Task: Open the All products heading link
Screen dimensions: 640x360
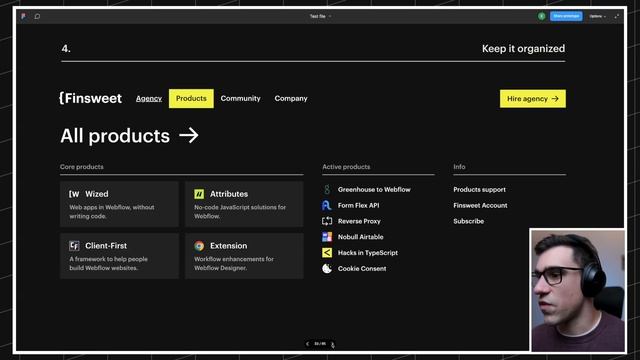Action: pyautogui.click(x=129, y=136)
